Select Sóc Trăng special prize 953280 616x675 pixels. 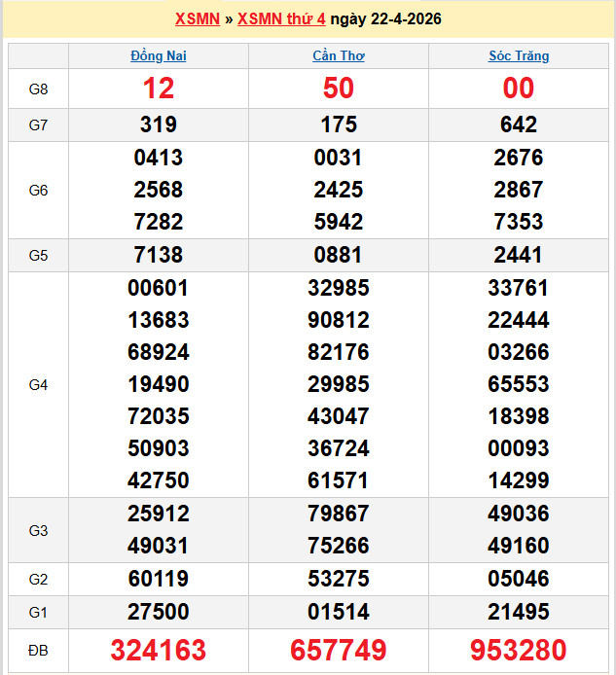(x=519, y=650)
